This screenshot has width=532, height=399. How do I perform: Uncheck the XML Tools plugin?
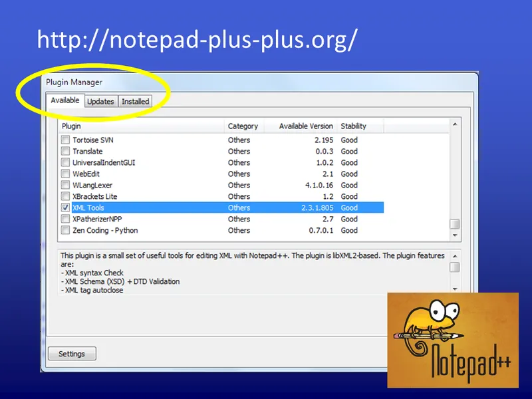tap(65, 207)
